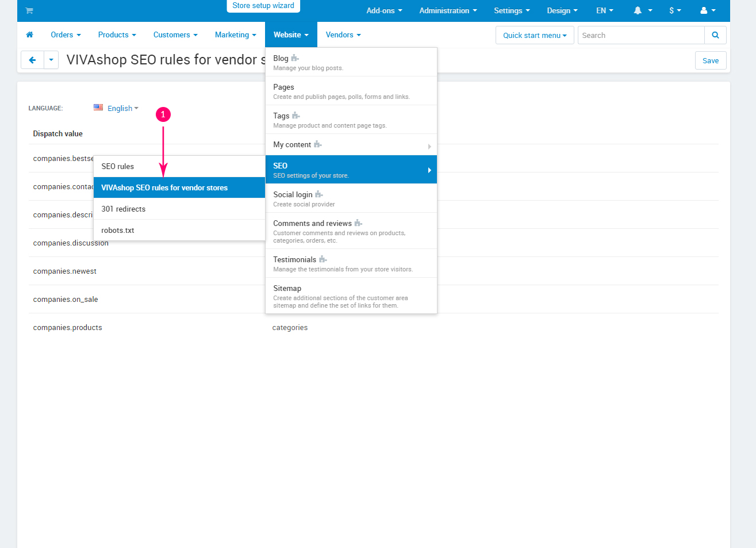756x548 pixels.
Task: Open the notifications bell icon
Action: pyautogui.click(x=638, y=10)
